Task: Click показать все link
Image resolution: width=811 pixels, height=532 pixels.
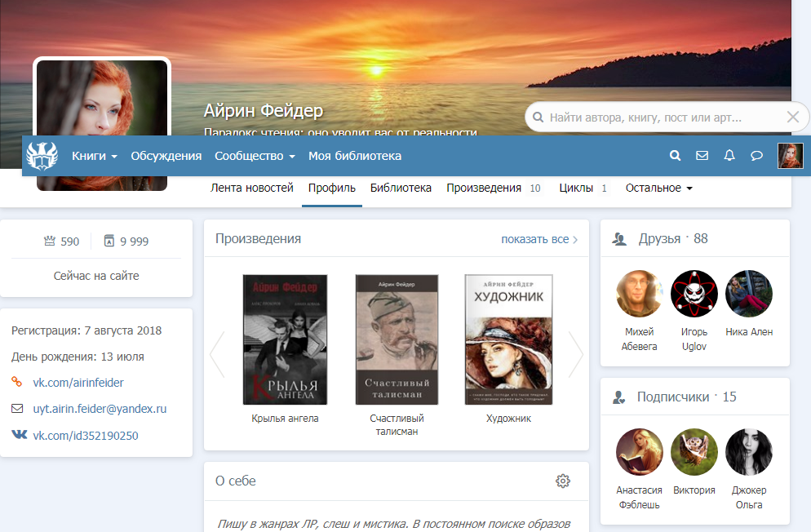Action: (x=538, y=239)
